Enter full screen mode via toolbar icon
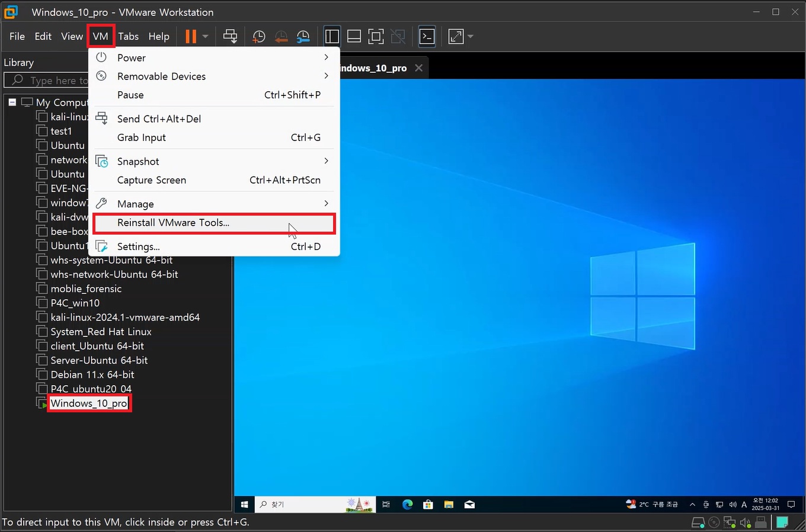The image size is (806, 532). coord(376,36)
